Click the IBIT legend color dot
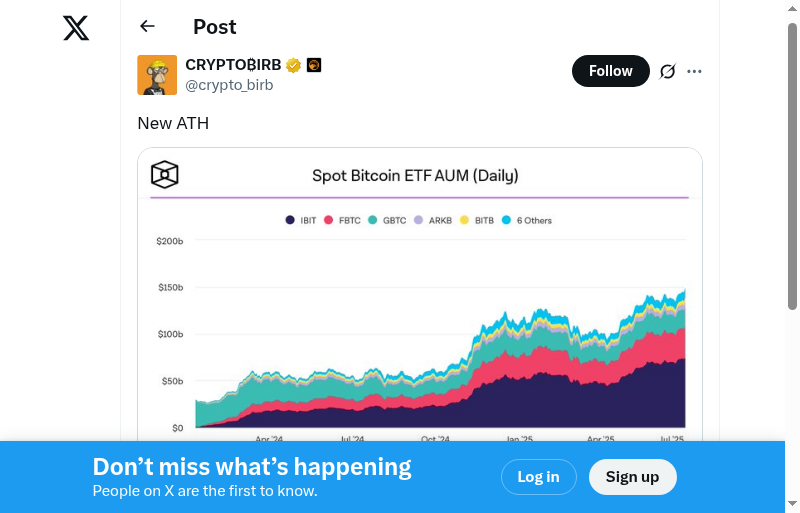This screenshot has width=800, height=513. (x=290, y=220)
